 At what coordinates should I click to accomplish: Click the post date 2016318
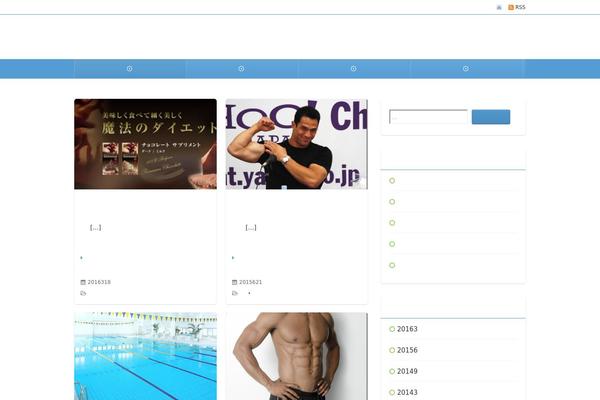tap(99, 282)
